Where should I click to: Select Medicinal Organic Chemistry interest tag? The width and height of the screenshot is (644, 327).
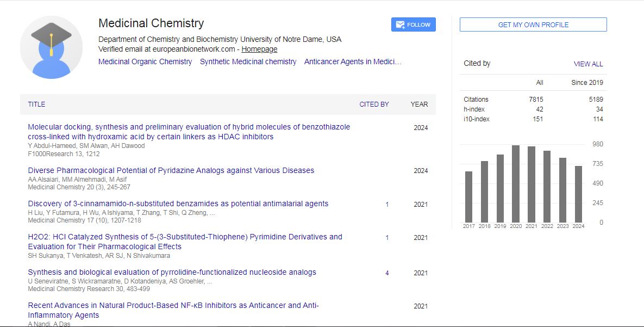145,61
